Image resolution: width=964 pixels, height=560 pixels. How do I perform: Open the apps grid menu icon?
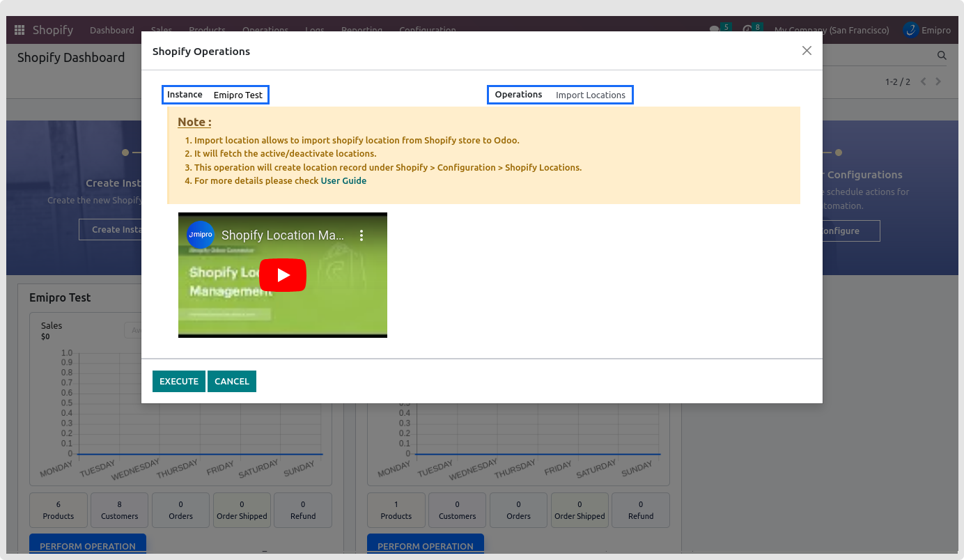click(x=19, y=30)
